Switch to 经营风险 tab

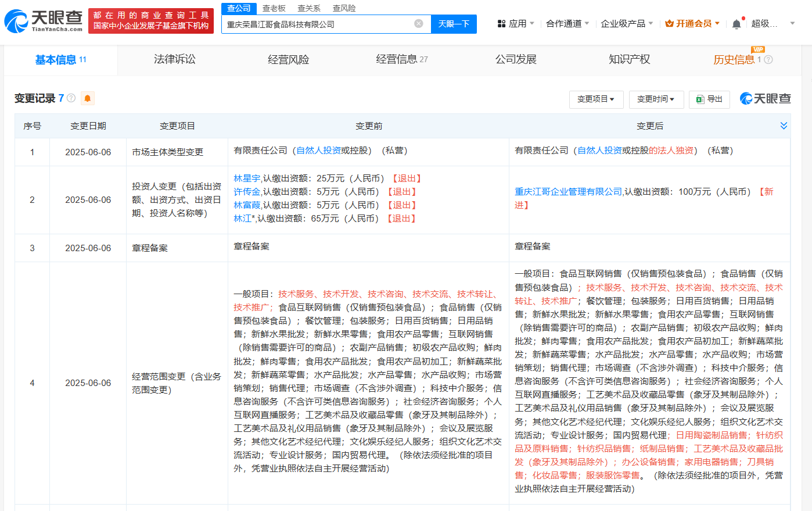288,59
